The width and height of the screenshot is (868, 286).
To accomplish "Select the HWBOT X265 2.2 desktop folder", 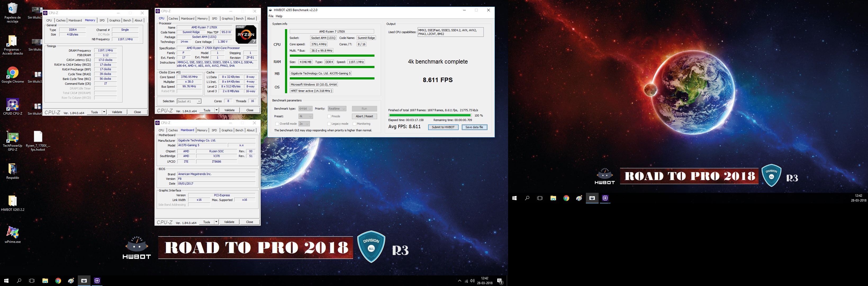I will [12, 203].
